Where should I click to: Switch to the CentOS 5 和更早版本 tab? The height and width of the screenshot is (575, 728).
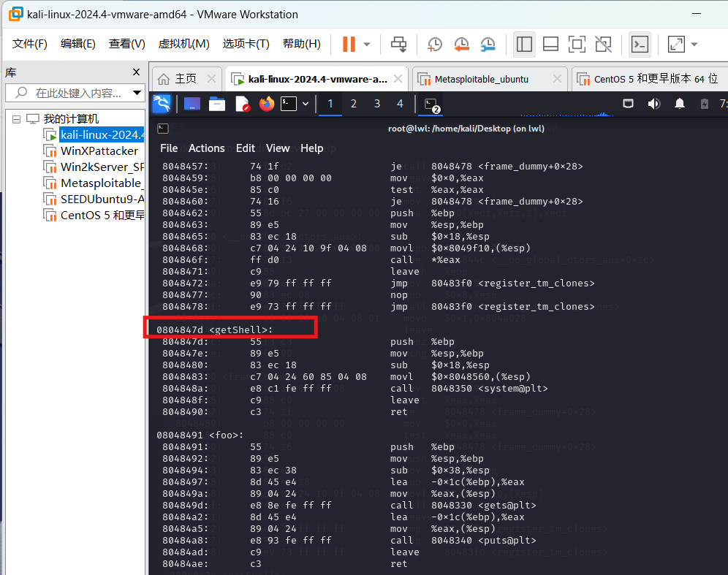click(650, 80)
